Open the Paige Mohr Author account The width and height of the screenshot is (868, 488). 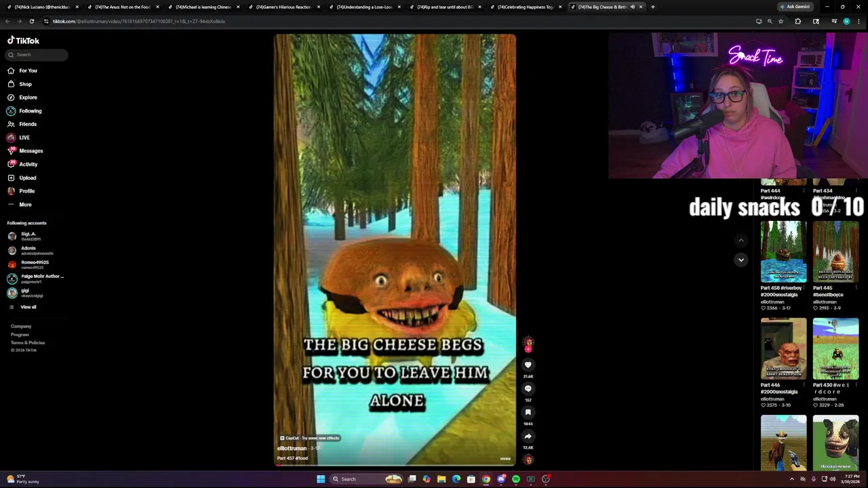click(35, 279)
